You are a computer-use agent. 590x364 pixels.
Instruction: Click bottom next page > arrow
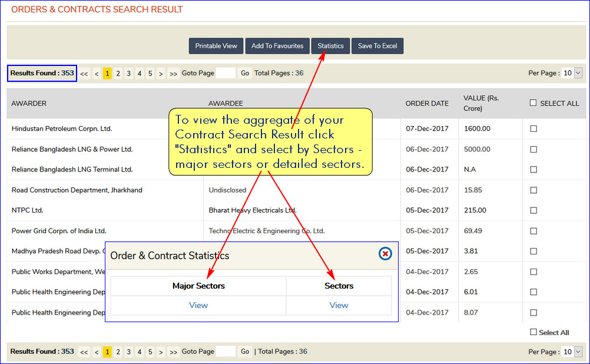pos(161,352)
